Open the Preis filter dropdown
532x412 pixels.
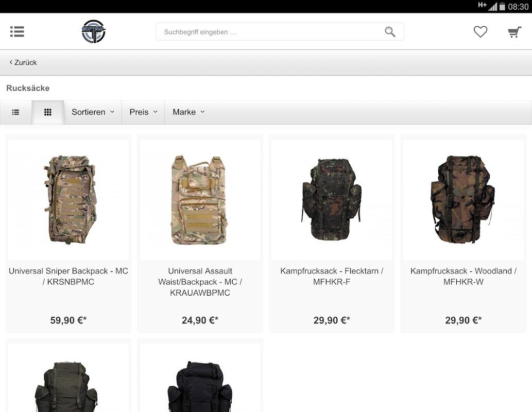point(143,112)
